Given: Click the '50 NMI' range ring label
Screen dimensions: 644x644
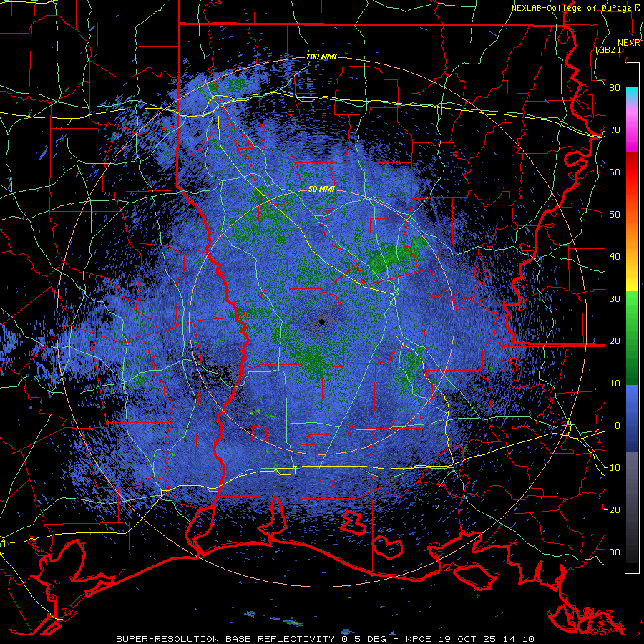Looking at the screenshot, I should click(321, 190).
